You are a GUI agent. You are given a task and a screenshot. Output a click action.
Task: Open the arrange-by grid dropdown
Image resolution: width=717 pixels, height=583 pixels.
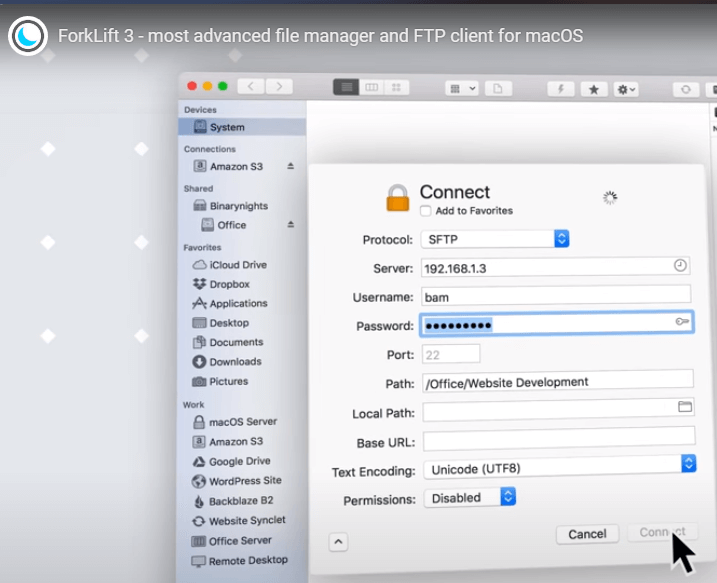462,88
